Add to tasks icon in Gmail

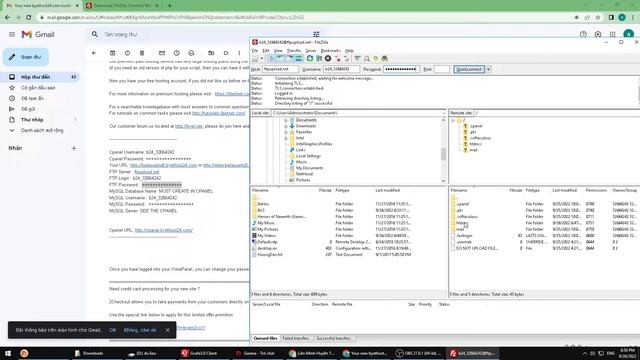pyautogui.click(x=191, y=53)
